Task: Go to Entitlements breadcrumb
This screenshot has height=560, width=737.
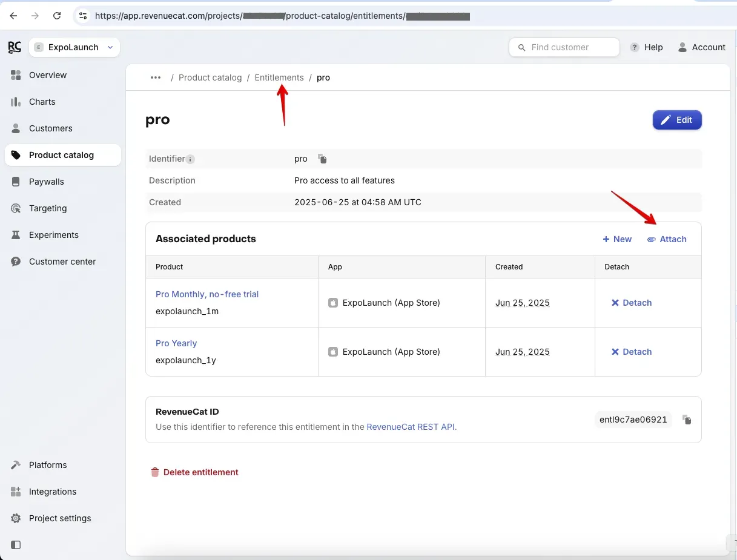Action: pyautogui.click(x=279, y=77)
